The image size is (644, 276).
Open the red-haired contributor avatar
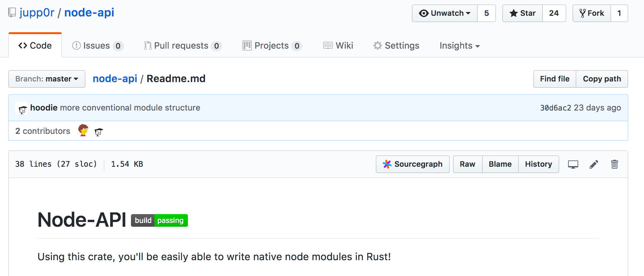(83, 130)
